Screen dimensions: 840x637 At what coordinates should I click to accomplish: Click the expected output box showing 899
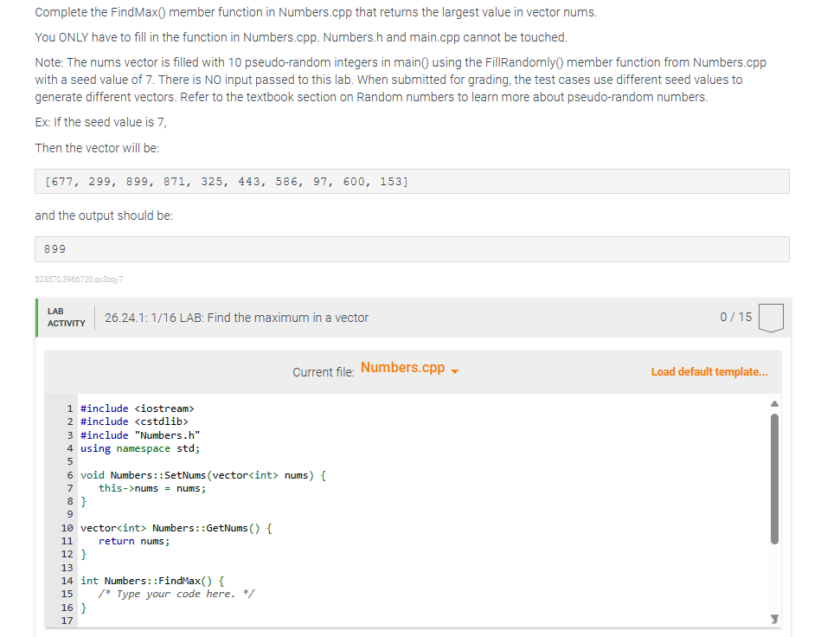click(x=411, y=249)
